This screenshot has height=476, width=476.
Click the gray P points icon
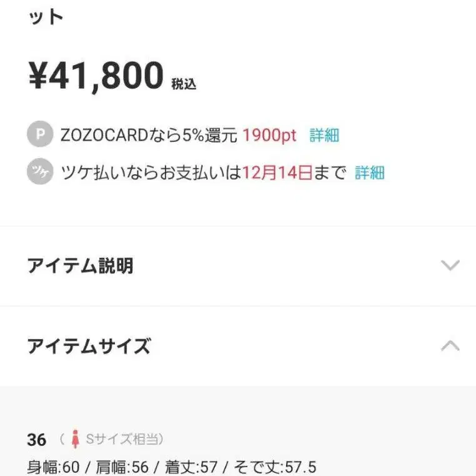click(x=40, y=135)
